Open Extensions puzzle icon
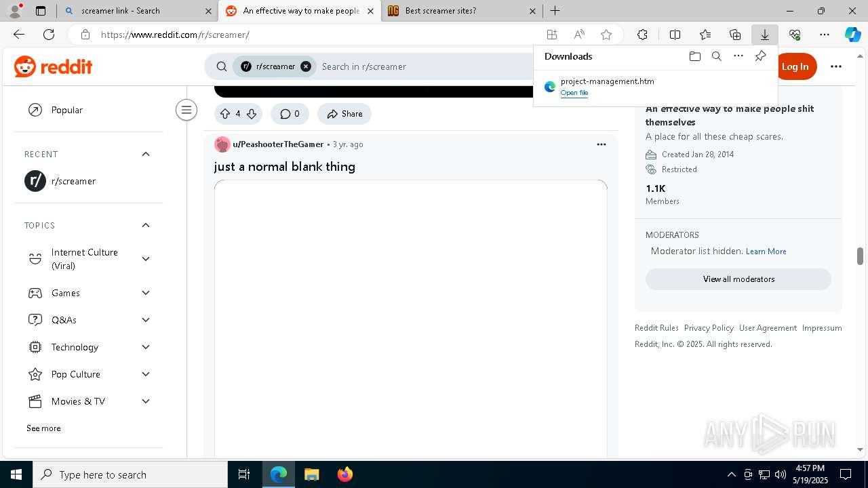 642,35
